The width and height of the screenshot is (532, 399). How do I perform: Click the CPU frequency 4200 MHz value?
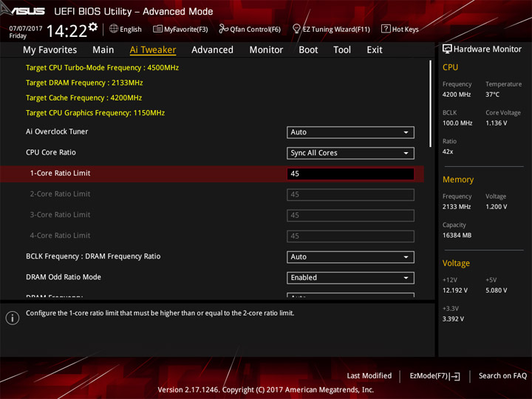tap(457, 95)
